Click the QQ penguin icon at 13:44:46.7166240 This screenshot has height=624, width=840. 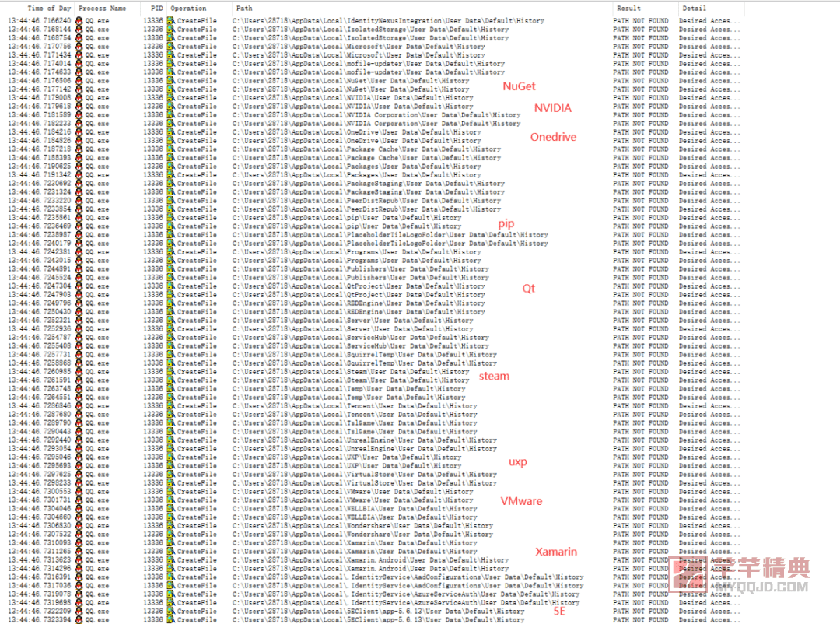[79, 21]
